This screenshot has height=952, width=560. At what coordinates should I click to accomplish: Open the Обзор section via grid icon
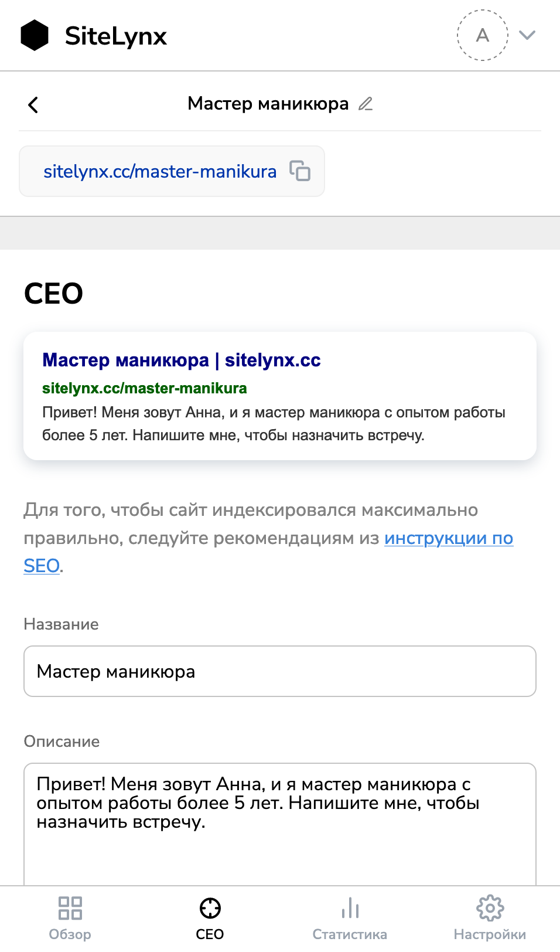click(69, 908)
